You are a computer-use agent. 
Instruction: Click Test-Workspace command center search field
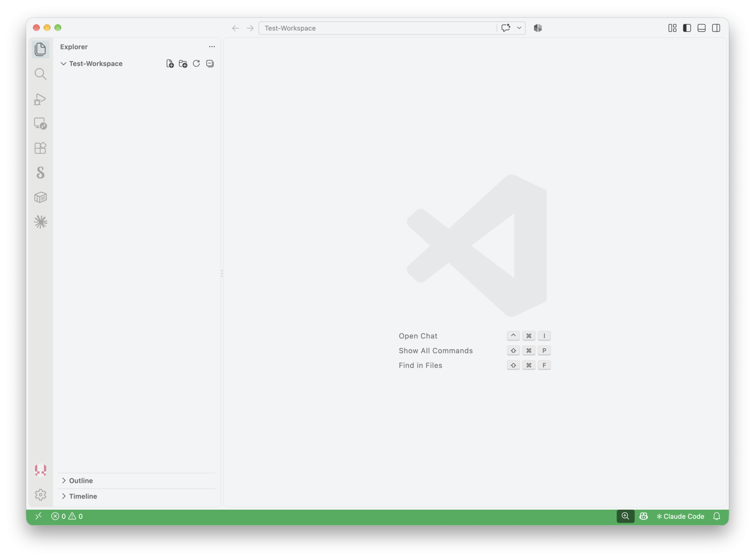(377, 28)
